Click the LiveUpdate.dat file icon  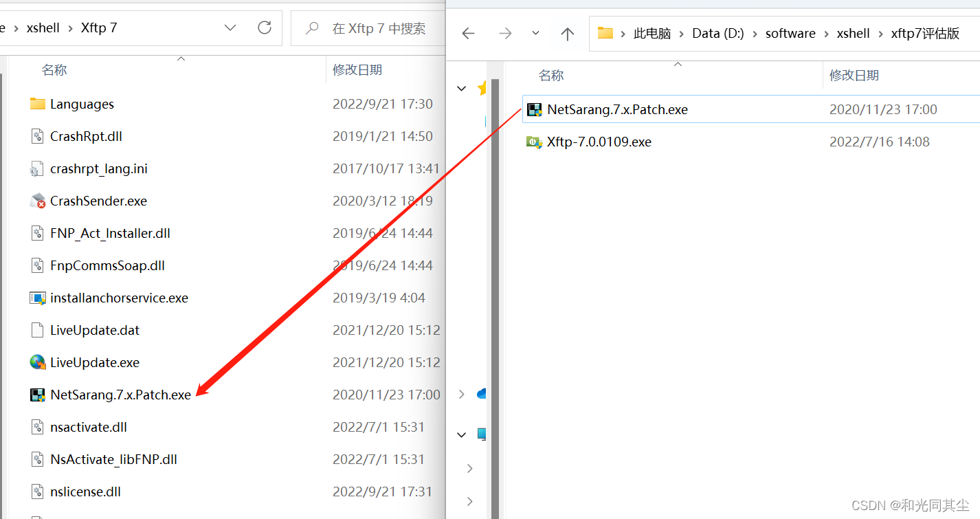[38, 330]
